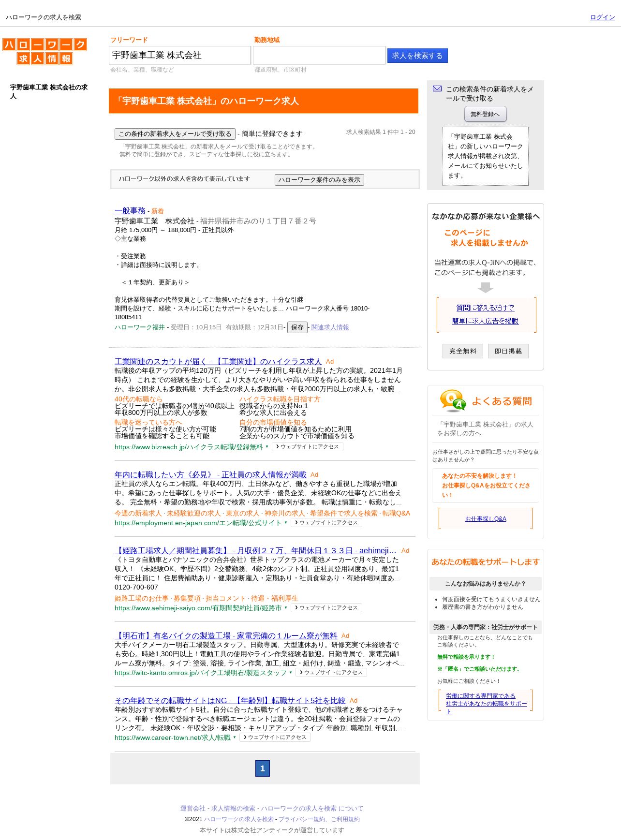Open the 一般事務 job listing link
Screen dimensions: 621x840
coord(130,211)
